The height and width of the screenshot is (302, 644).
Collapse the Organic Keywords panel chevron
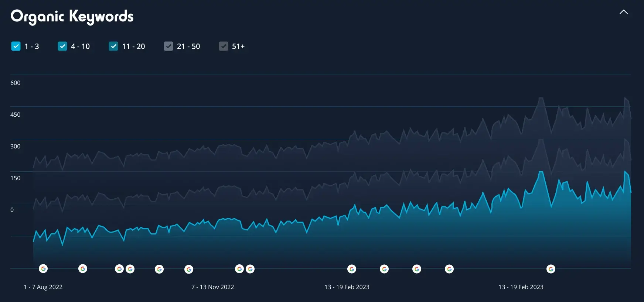tap(623, 12)
